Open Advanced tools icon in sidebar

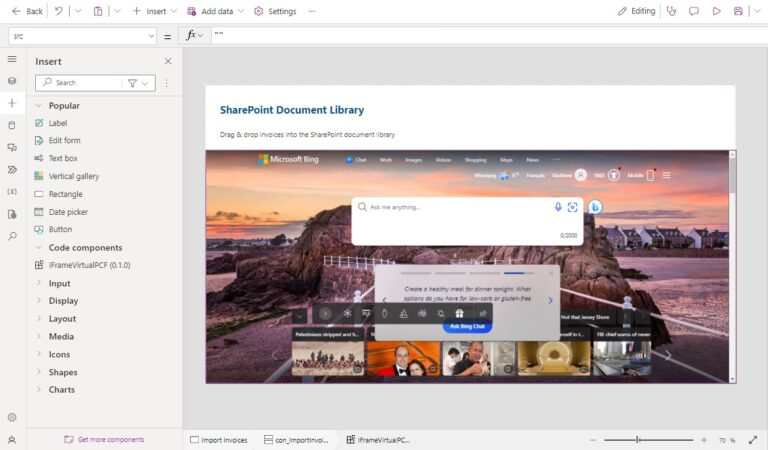click(12, 214)
